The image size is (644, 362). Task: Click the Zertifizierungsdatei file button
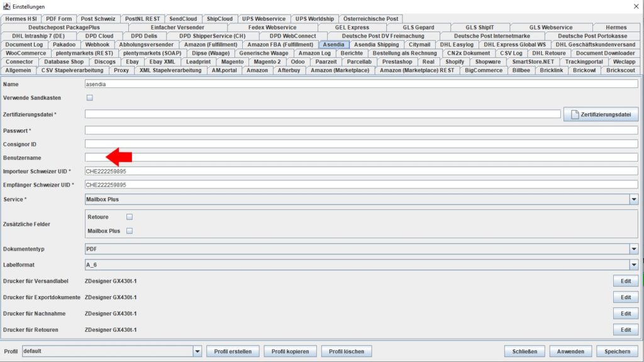point(601,114)
